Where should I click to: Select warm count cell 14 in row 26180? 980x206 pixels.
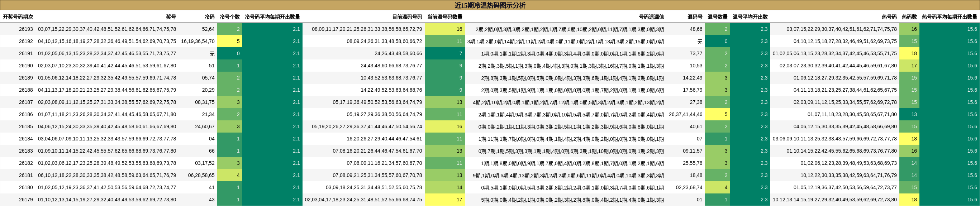tap(445, 187)
